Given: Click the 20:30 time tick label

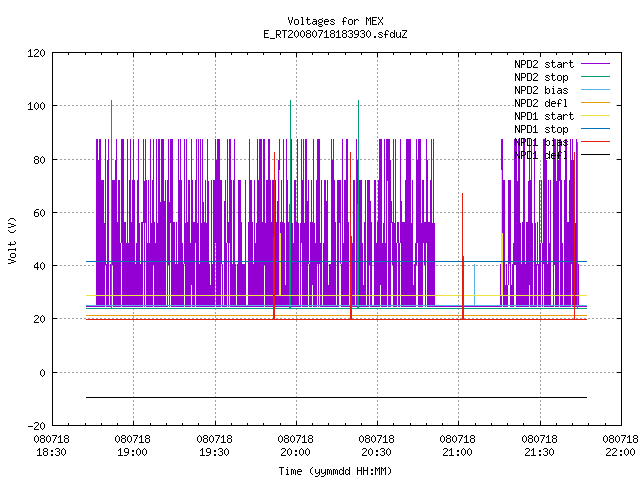Looking at the screenshot, I should 376,452.
